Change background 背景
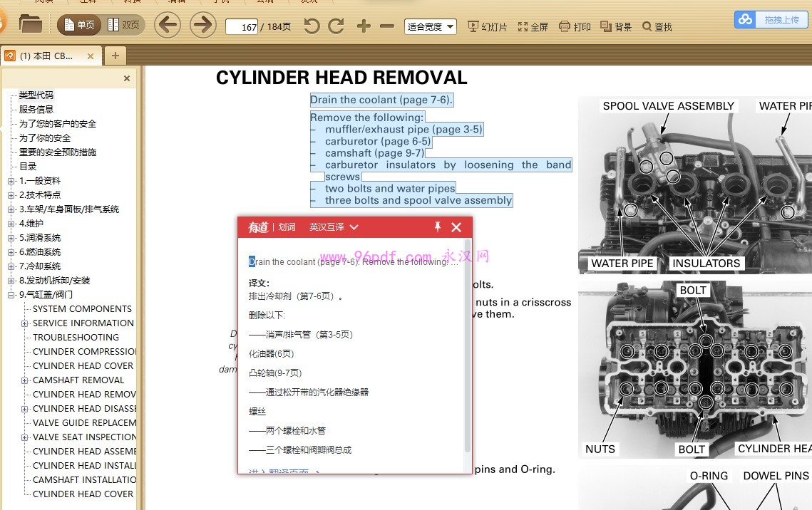Image resolution: width=812 pixels, height=510 pixels. pyautogui.click(x=616, y=26)
